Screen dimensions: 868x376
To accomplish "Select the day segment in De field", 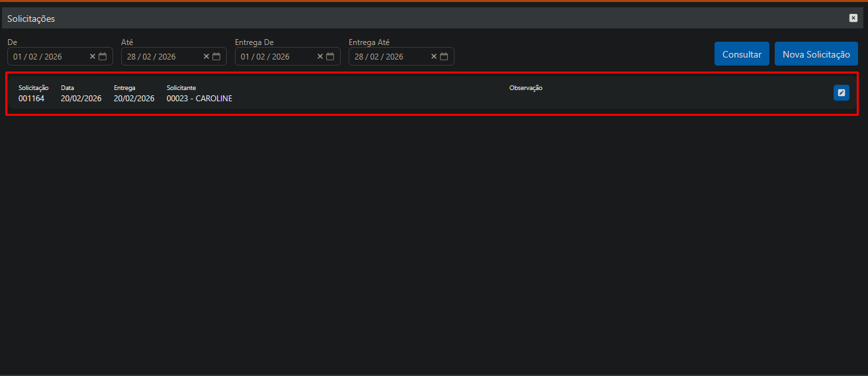I will pos(17,57).
